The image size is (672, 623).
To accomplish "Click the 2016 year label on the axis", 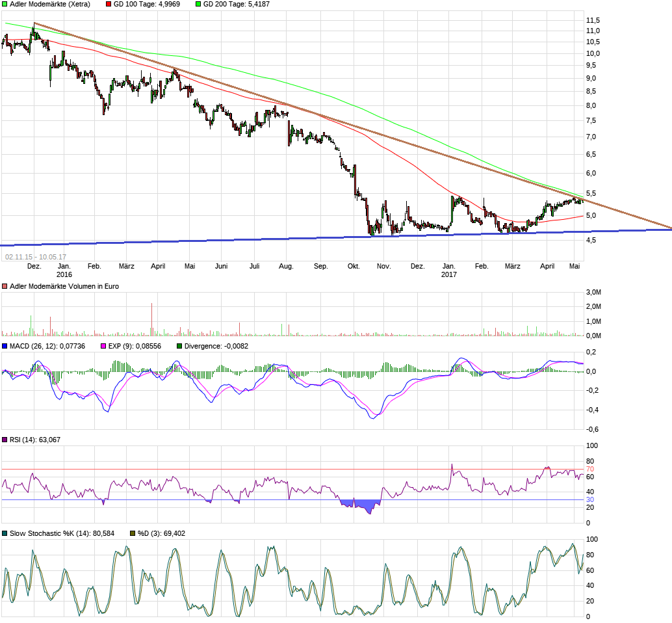I will point(65,275).
